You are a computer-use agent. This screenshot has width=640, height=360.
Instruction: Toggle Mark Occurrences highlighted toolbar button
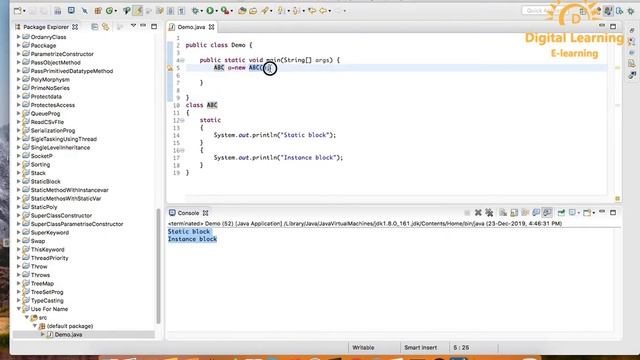pyautogui.click(x=138, y=11)
